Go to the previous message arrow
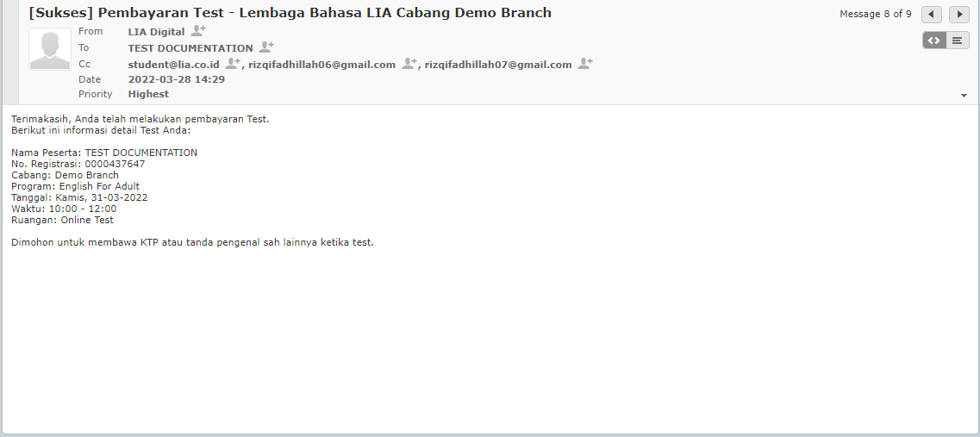Viewport: 980px width, 437px height. [x=932, y=15]
